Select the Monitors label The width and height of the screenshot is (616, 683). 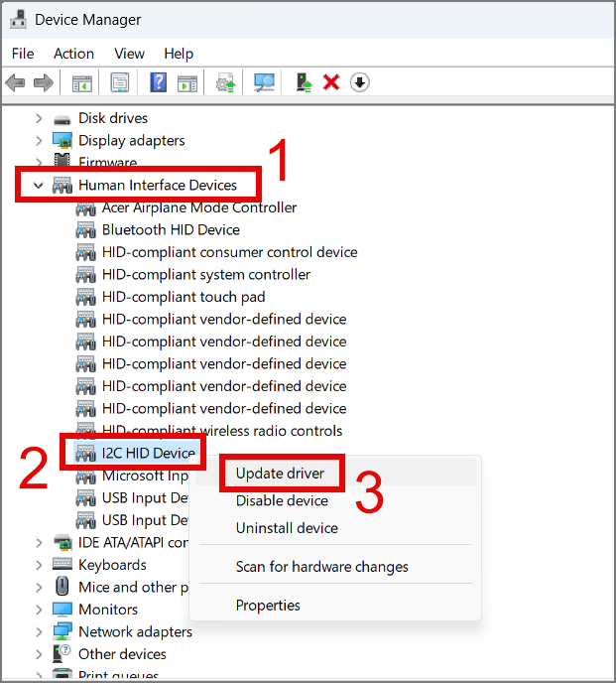pyautogui.click(x=108, y=610)
